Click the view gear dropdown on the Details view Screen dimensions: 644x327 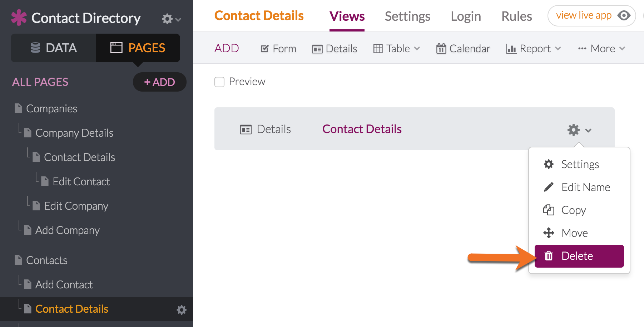[579, 130]
